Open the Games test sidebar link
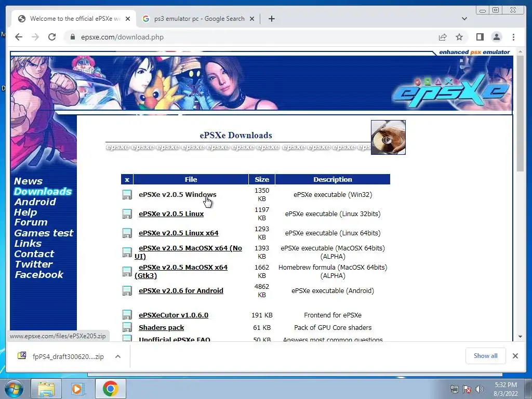532x399 pixels. [44, 233]
